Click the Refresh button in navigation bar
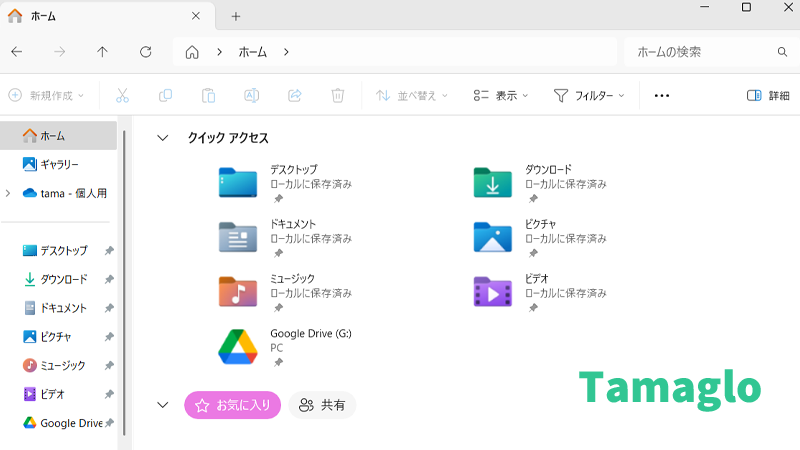The height and width of the screenshot is (450, 800). (146, 52)
